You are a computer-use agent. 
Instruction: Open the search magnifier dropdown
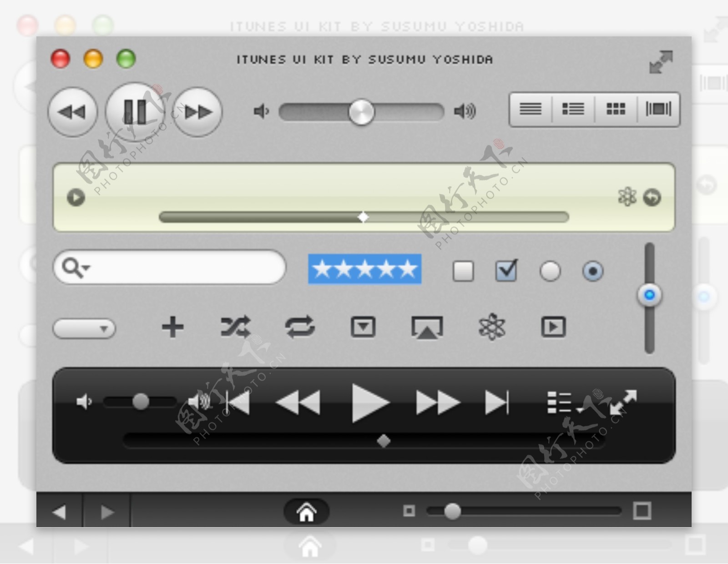(x=76, y=267)
